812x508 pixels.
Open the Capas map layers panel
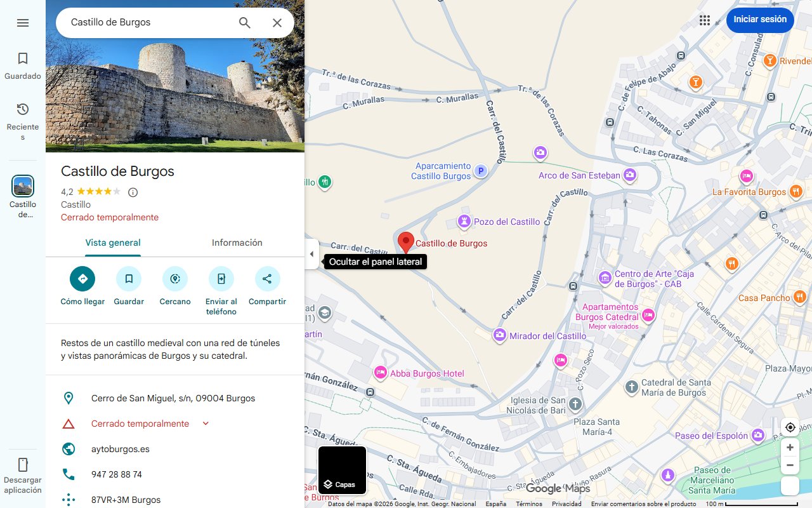[x=342, y=470]
